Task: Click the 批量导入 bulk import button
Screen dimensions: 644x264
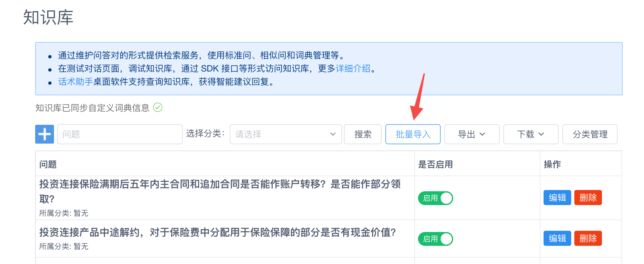Action: pyautogui.click(x=413, y=134)
